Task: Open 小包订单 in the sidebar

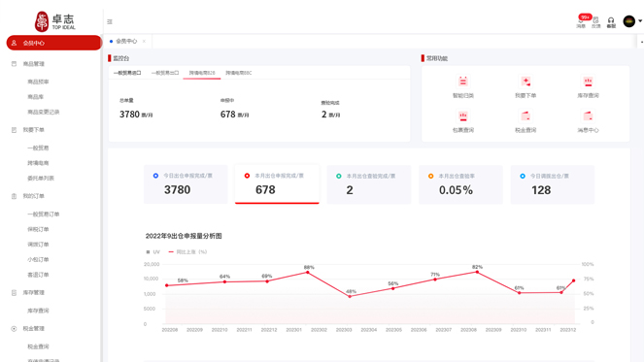Action: [x=38, y=259]
